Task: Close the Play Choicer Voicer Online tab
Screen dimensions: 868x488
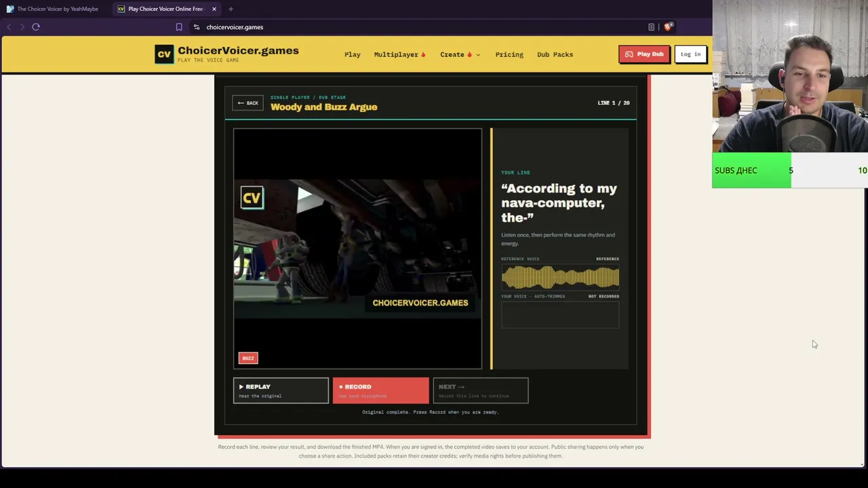Action: (214, 9)
